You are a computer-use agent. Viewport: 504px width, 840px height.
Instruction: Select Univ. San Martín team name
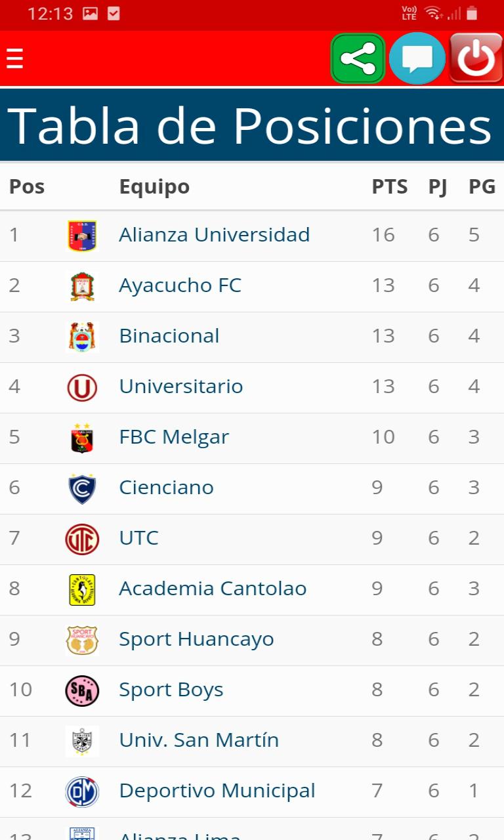[x=199, y=740]
